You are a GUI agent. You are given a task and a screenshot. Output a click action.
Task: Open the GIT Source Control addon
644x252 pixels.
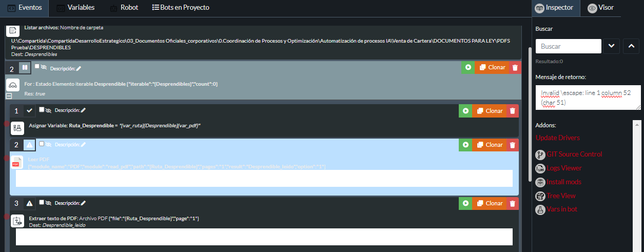click(574, 154)
